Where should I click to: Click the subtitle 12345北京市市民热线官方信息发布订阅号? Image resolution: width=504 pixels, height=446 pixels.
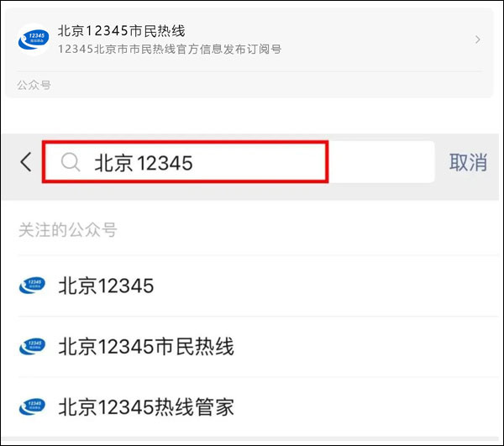169,50
